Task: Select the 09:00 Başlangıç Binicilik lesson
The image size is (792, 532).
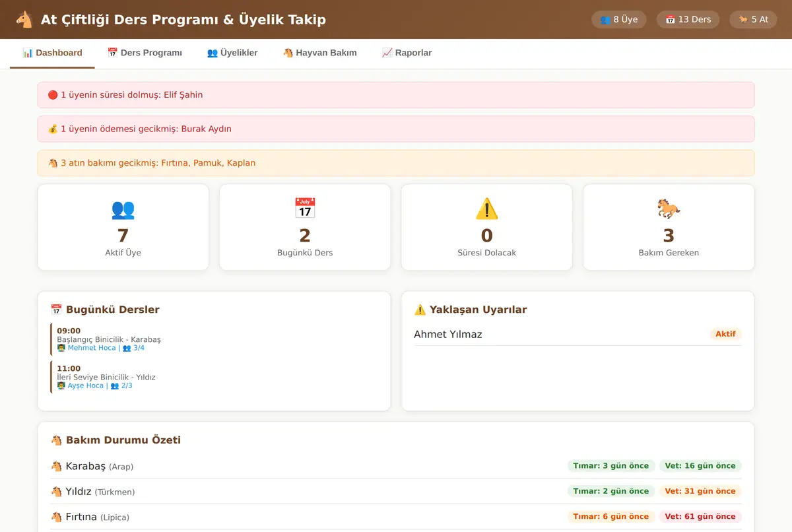Action: 214,339
